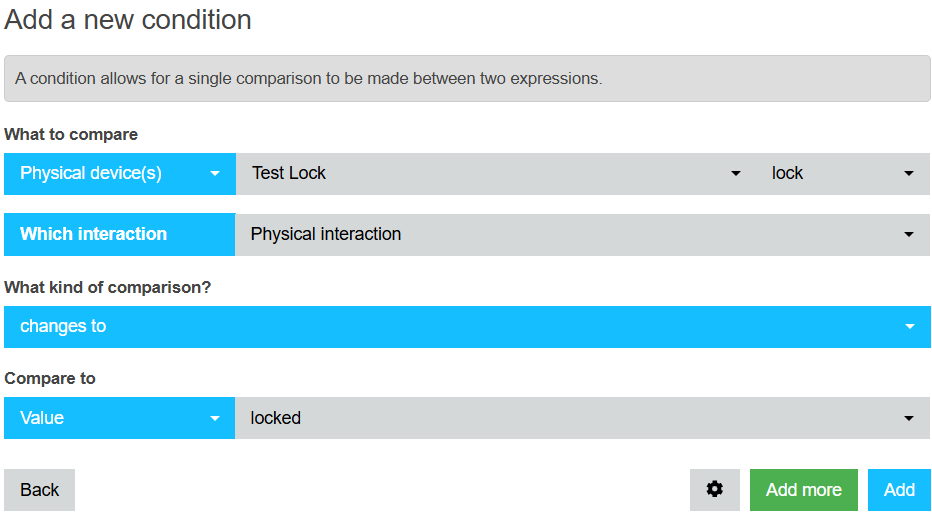
Task: Click the condition description info banner
Action: (x=467, y=78)
